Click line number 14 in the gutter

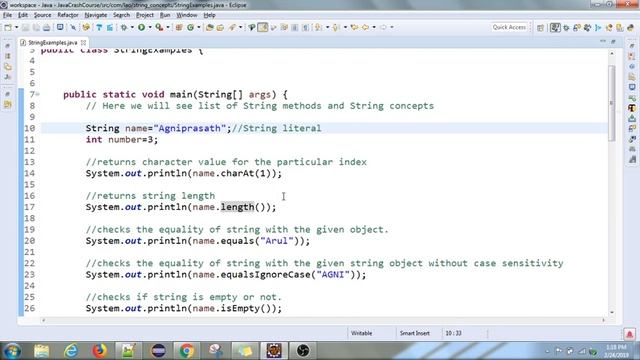(x=29, y=173)
